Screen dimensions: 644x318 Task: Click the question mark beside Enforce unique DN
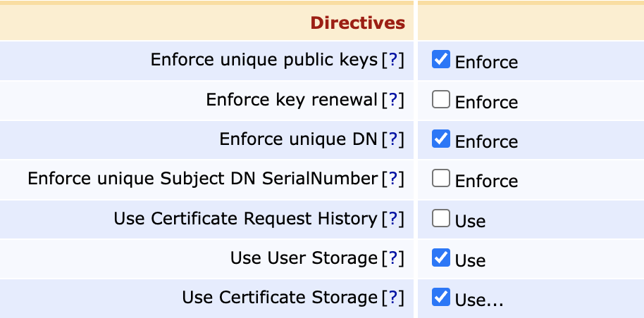pos(393,139)
